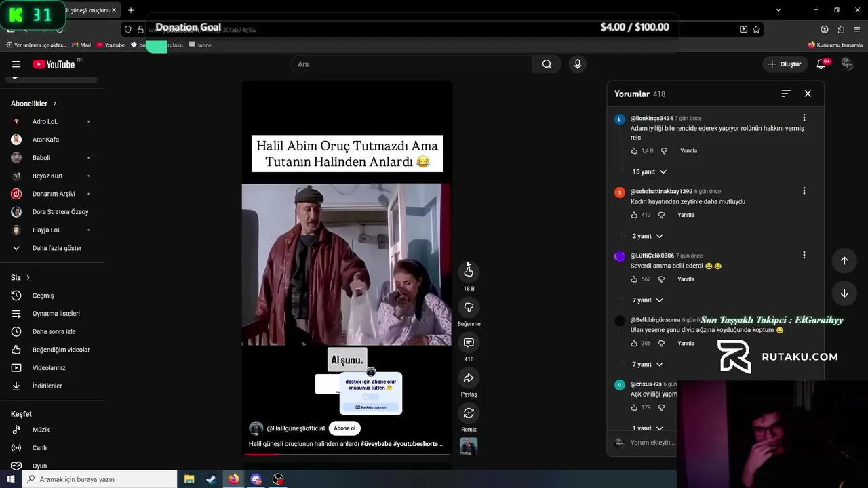Dislike the sebahattinakbay1392 comment
This screenshot has width=868, height=488.
click(662, 215)
